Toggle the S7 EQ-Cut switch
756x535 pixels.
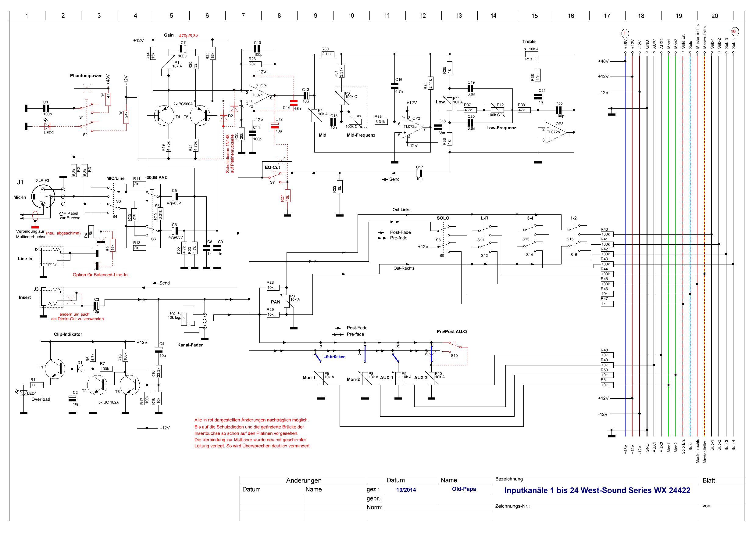275,176
